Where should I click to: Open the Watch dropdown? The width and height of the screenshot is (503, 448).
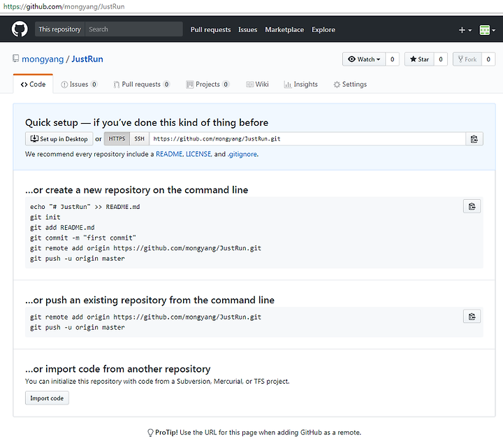[364, 59]
